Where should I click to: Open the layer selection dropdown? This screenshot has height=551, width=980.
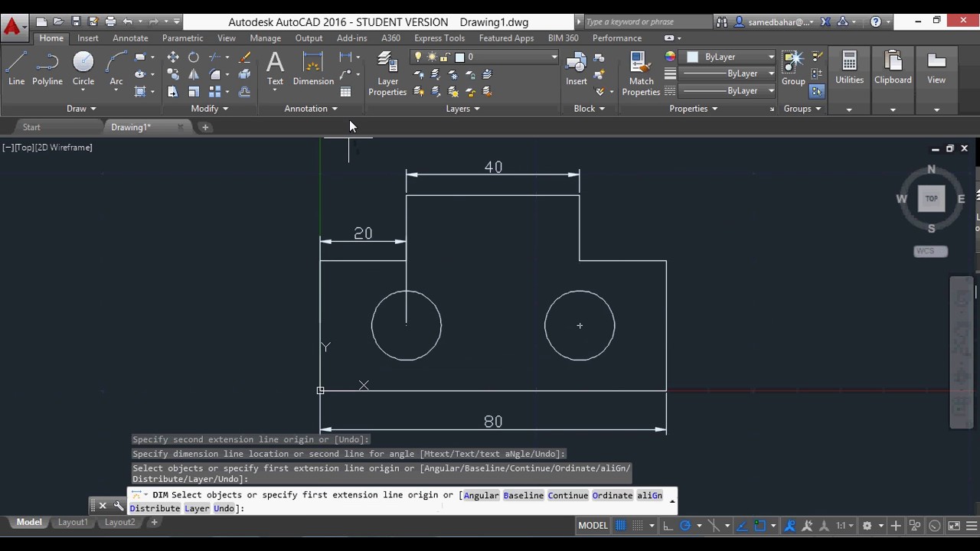pos(554,57)
